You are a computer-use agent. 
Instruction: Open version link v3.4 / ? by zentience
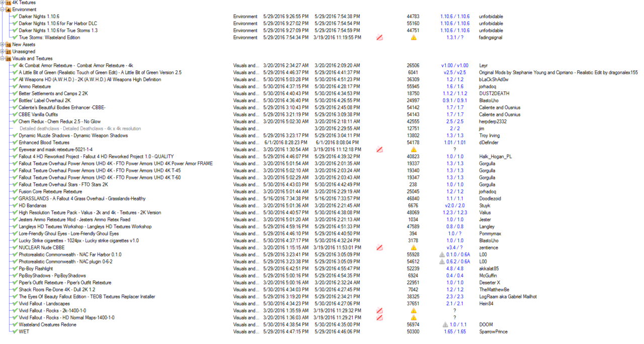coord(455,247)
